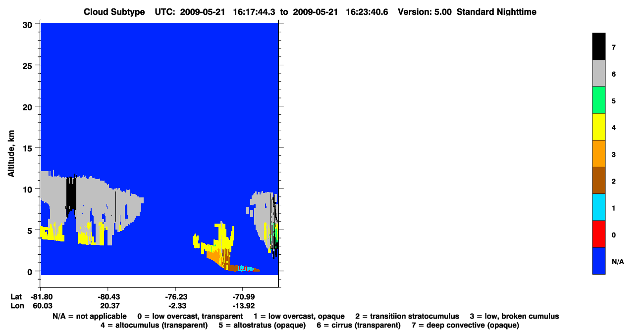
Task: Click the longitude value -2.33
Action: point(176,306)
